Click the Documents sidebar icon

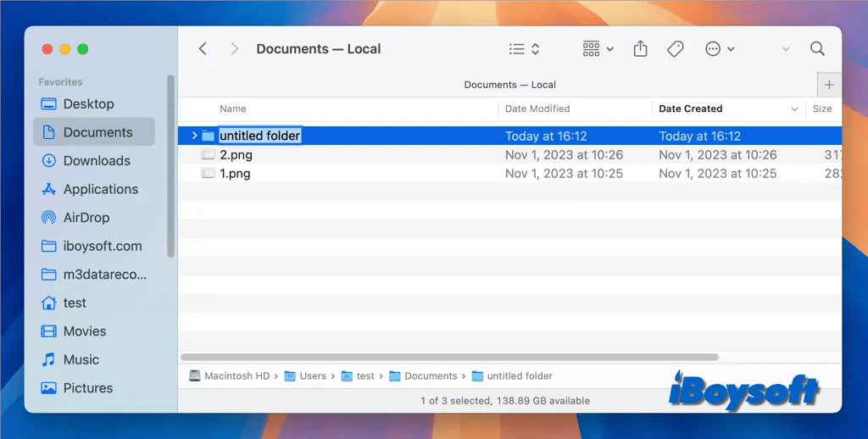(x=48, y=132)
